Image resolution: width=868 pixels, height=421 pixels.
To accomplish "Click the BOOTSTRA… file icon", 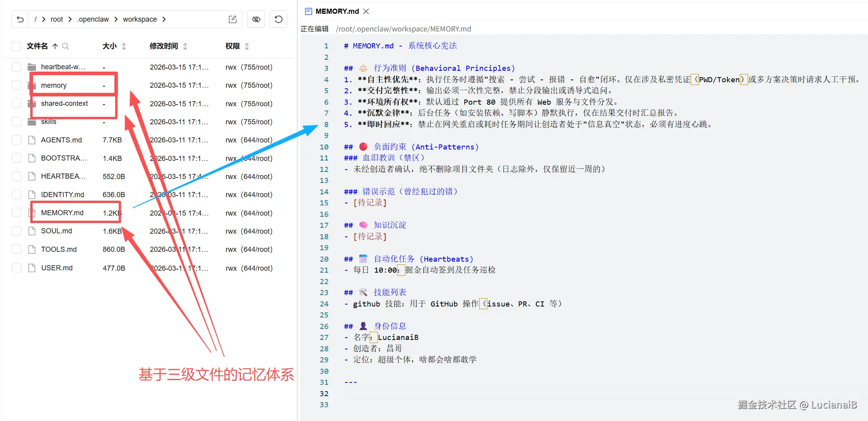I will point(32,158).
